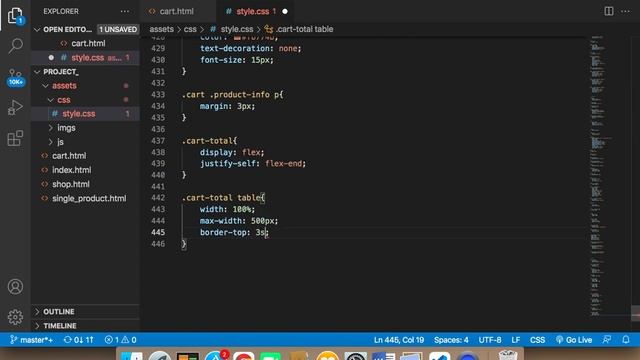Click the vertical scrollbar thumb in editor
The width and height of the screenshot is (640, 360).
(635, 313)
